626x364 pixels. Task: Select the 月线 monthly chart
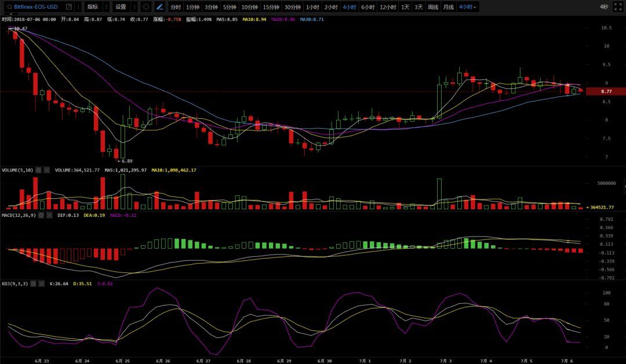point(448,7)
